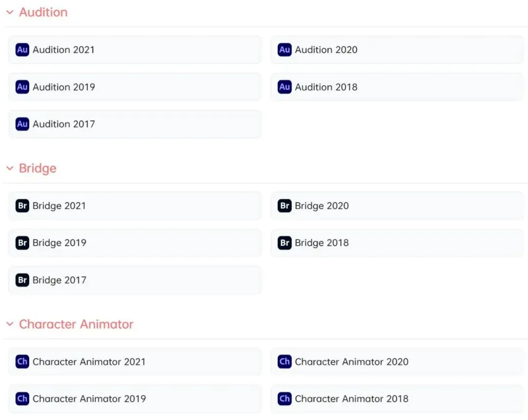The image size is (528, 420).
Task: Click the Bridge section heading text
Action: click(x=38, y=169)
